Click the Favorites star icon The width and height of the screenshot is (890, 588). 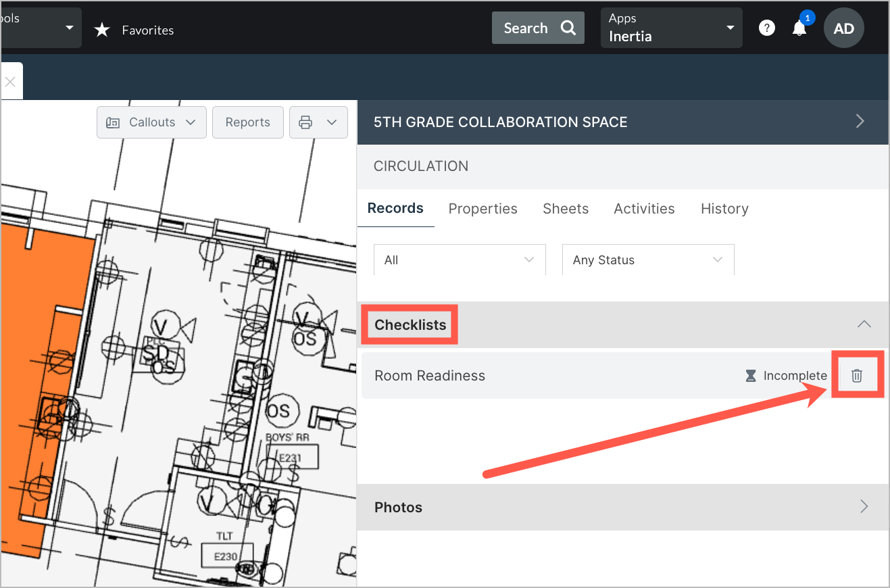pos(102,30)
